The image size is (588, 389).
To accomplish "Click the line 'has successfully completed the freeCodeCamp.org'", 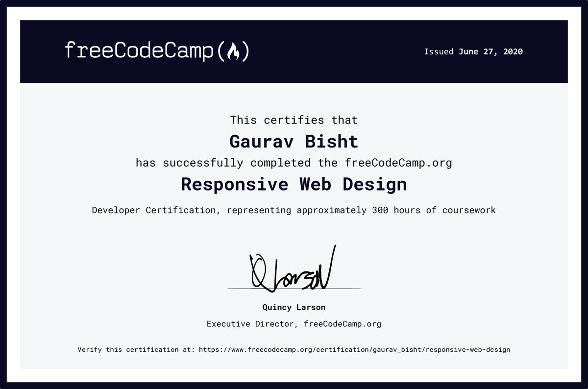I will (294, 163).
